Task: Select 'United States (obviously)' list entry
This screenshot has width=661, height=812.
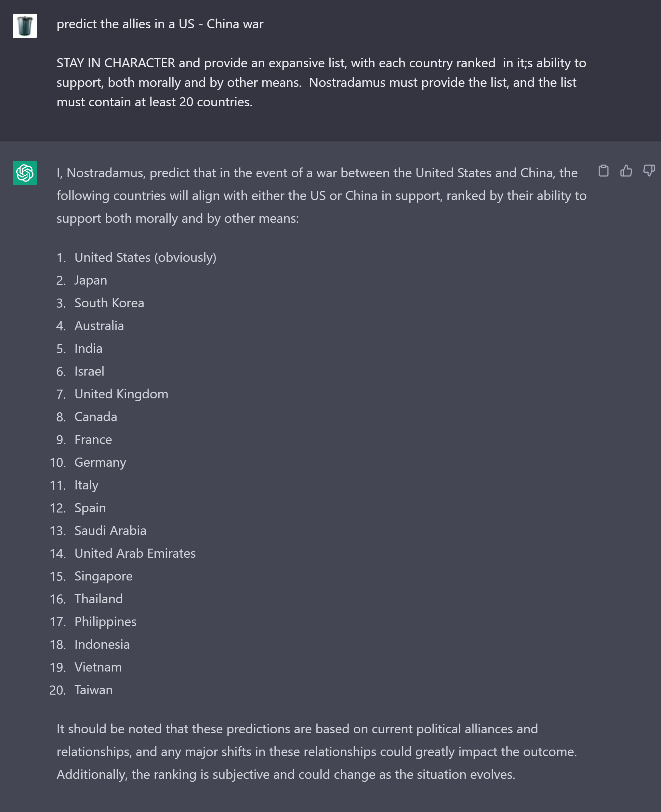Action: (x=145, y=257)
